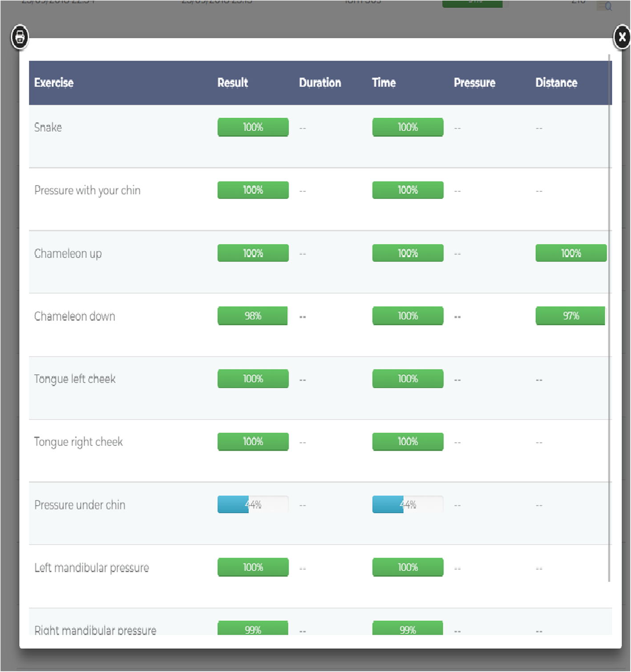Click Snake's Result progress bar
Viewport: 631px width, 672px height.
(x=253, y=127)
